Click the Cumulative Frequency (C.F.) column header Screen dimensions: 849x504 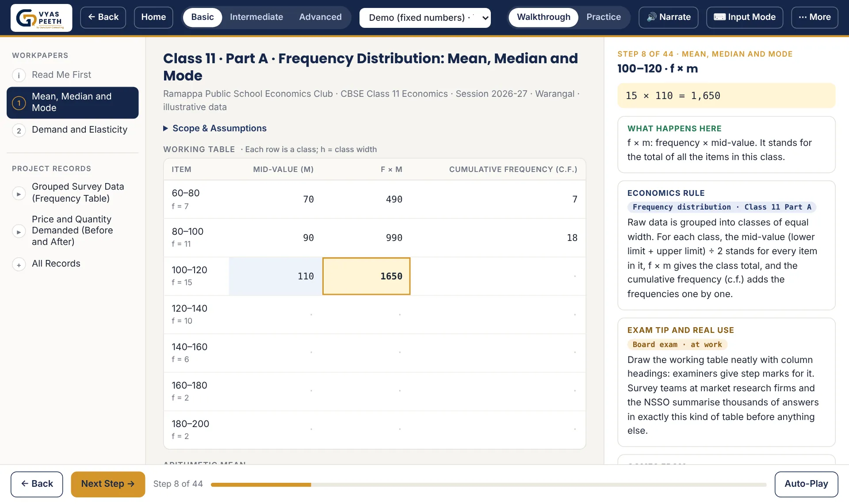513,169
